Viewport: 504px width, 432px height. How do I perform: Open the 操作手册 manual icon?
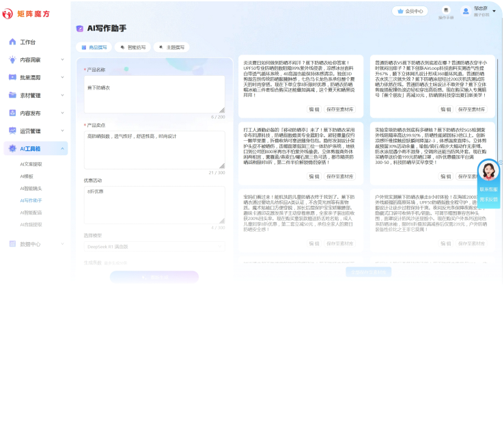point(445,10)
